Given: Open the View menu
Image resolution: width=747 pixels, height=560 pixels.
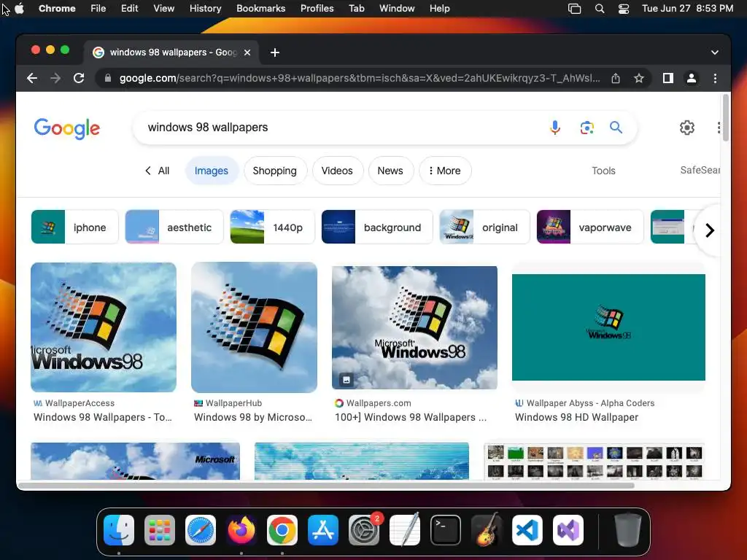Looking at the screenshot, I should click(164, 9).
